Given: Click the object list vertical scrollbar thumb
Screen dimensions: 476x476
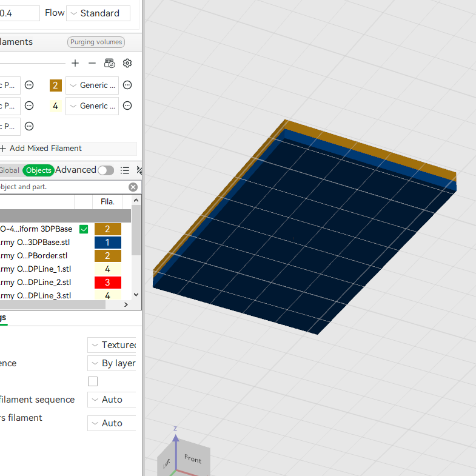Looking at the screenshot, I should [136, 230].
